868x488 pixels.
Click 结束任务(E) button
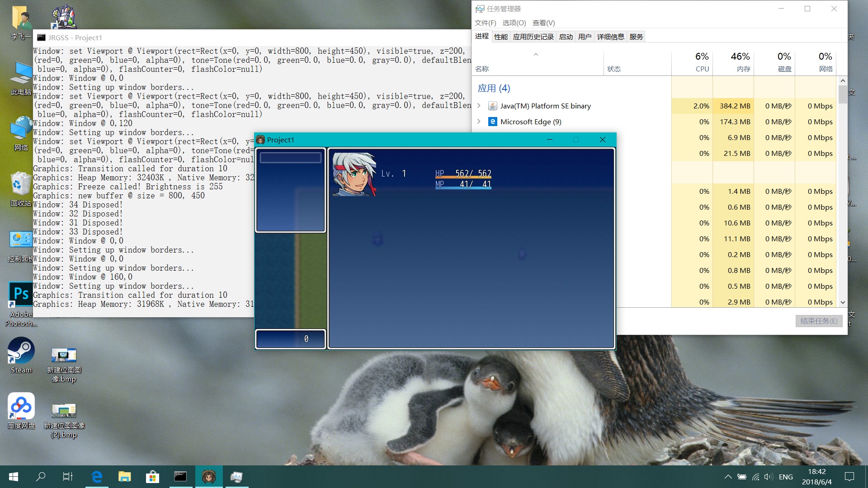pyautogui.click(x=819, y=321)
